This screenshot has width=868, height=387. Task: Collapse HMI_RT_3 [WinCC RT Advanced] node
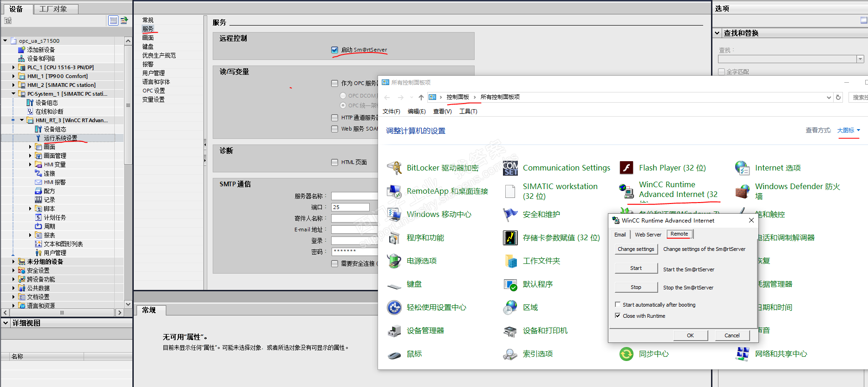22,120
